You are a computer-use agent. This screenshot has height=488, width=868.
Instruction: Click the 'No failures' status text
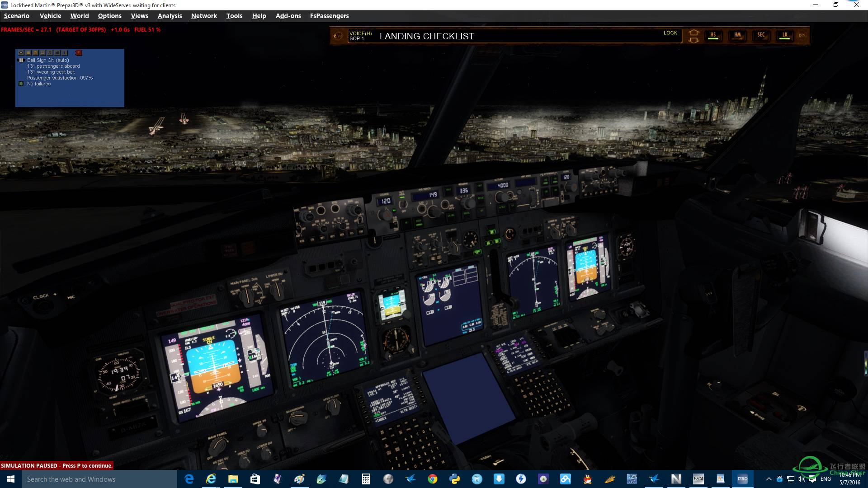tap(39, 84)
